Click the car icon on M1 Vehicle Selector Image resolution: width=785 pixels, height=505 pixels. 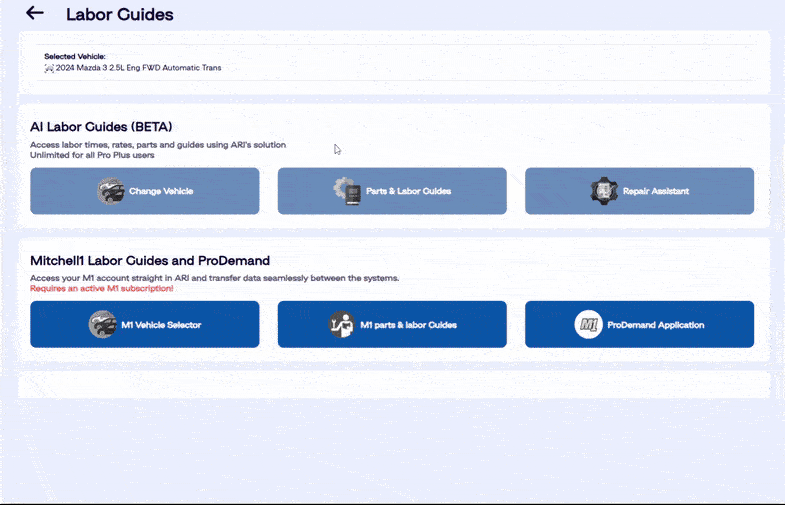point(103,324)
